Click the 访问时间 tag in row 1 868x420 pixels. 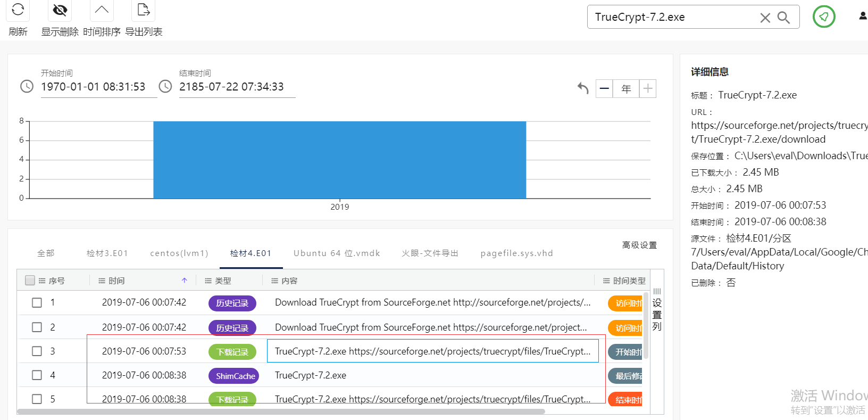[x=625, y=303]
